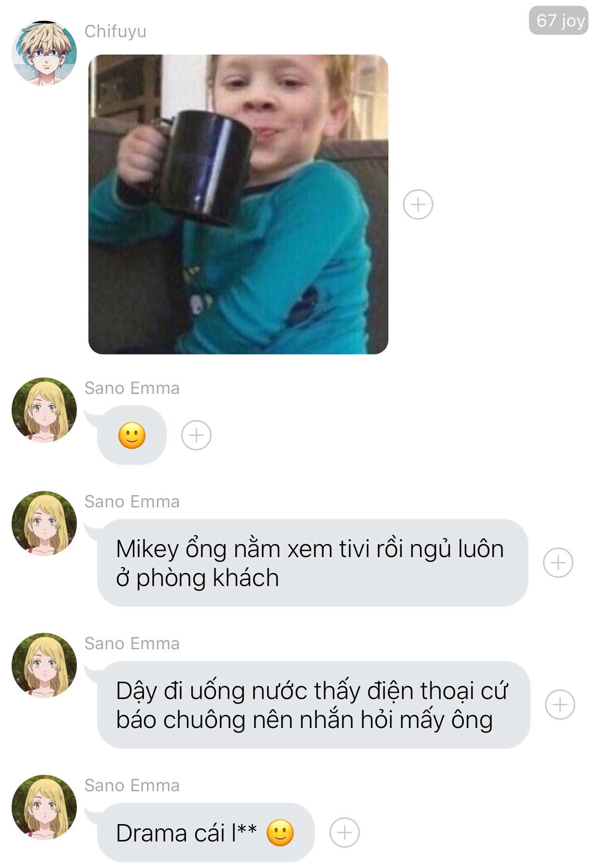
Task: Tap Sano Emma name above the Mikey message
Action: 132,502
